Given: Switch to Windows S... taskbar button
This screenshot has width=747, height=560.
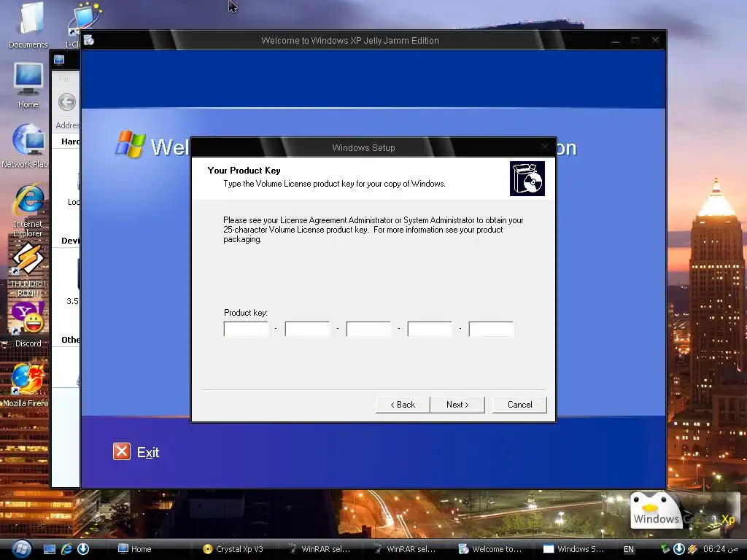Looking at the screenshot, I should pos(574,549).
